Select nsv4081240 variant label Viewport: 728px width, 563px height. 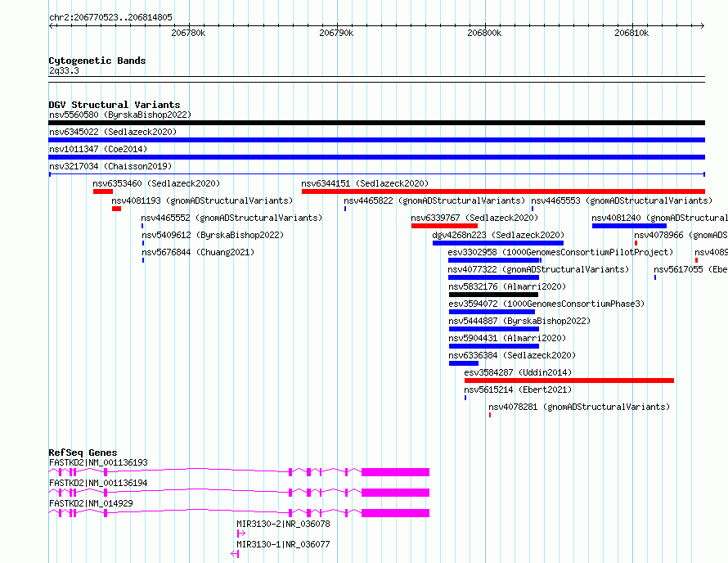pos(660,218)
